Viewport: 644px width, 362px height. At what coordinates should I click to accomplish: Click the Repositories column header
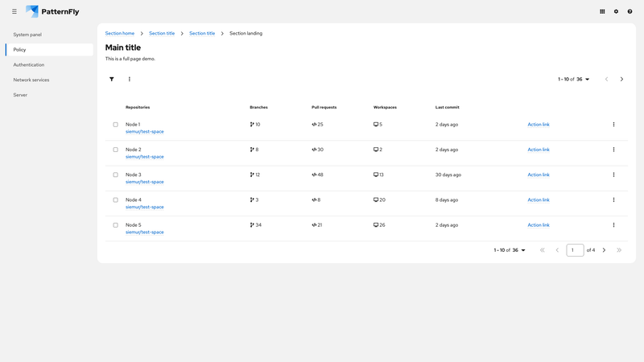(x=138, y=107)
